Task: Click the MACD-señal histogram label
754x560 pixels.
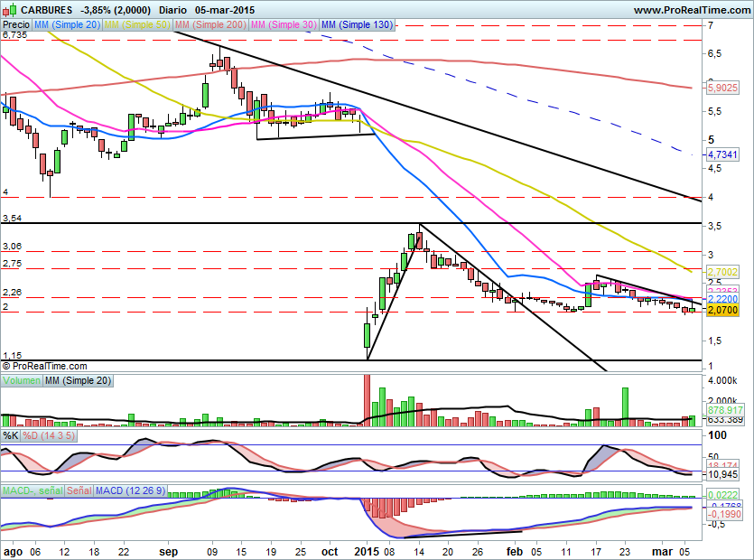Action: coord(32,490)
